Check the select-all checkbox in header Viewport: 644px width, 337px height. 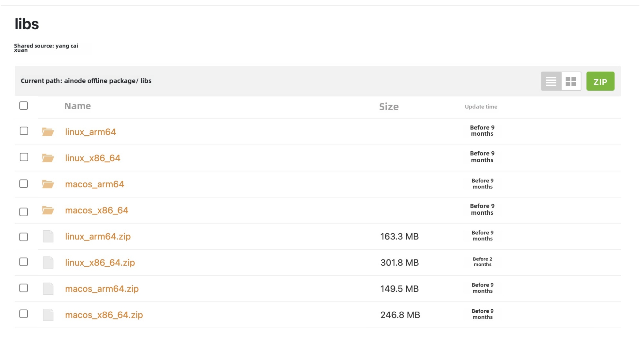23,106
